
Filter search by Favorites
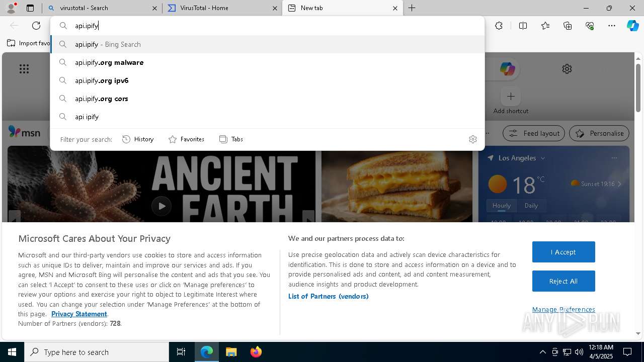point(186,139)
